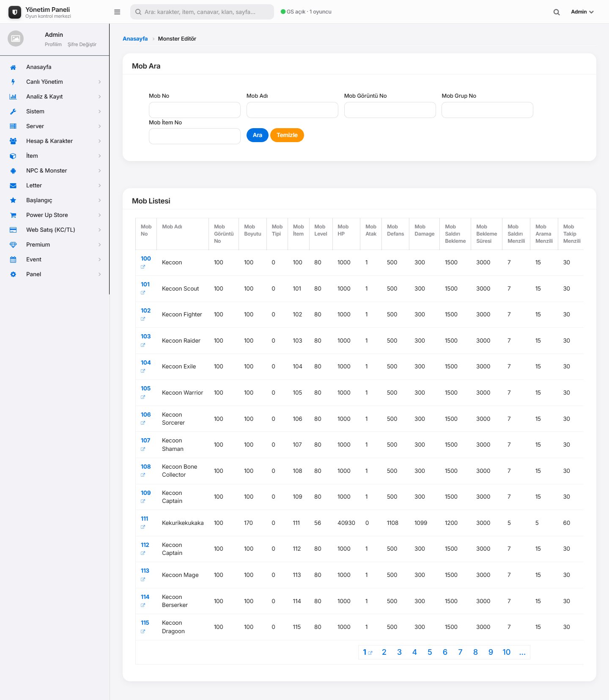Expand the Power Up Store chevron
Screen dimensions: 609x700
point(100,215)
